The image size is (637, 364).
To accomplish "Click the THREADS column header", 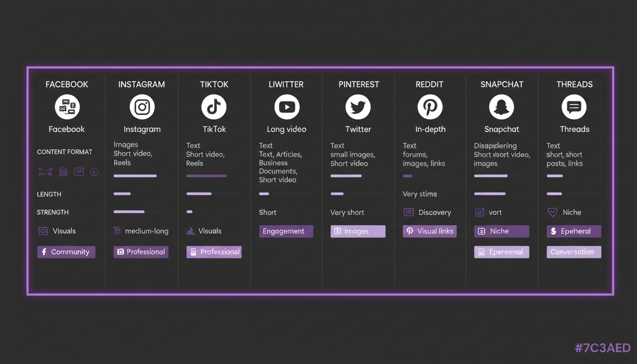I will [x=574, y=84].
